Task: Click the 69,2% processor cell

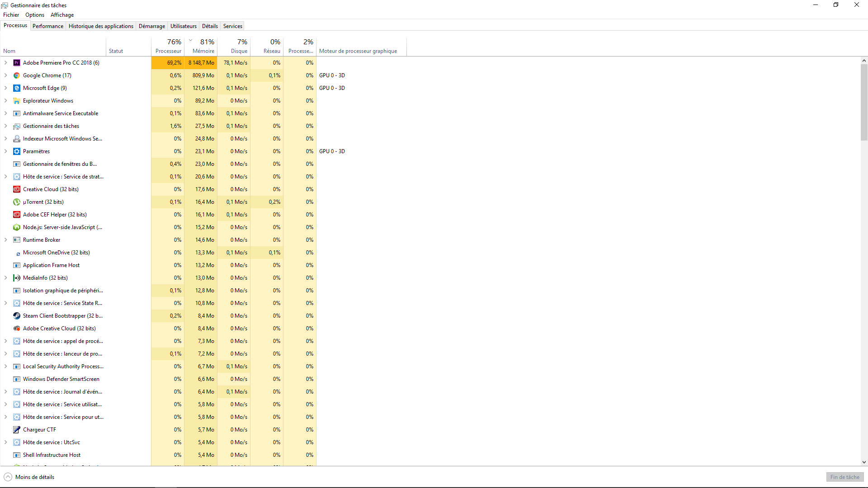Action: click(x=168, y=63)
